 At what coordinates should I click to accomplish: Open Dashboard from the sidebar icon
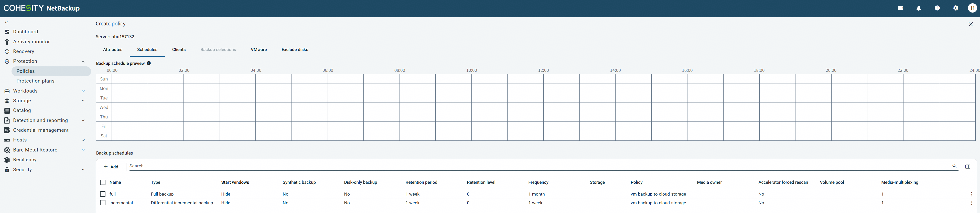7,32
